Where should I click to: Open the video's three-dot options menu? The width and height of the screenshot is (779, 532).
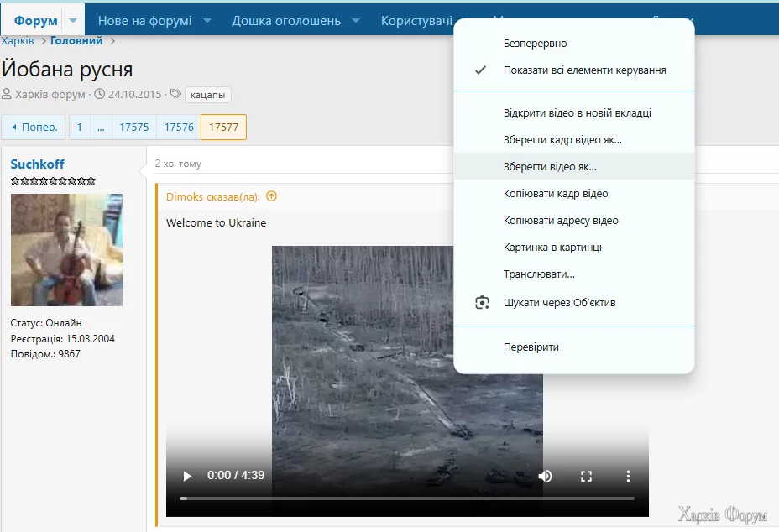point(628,476)
